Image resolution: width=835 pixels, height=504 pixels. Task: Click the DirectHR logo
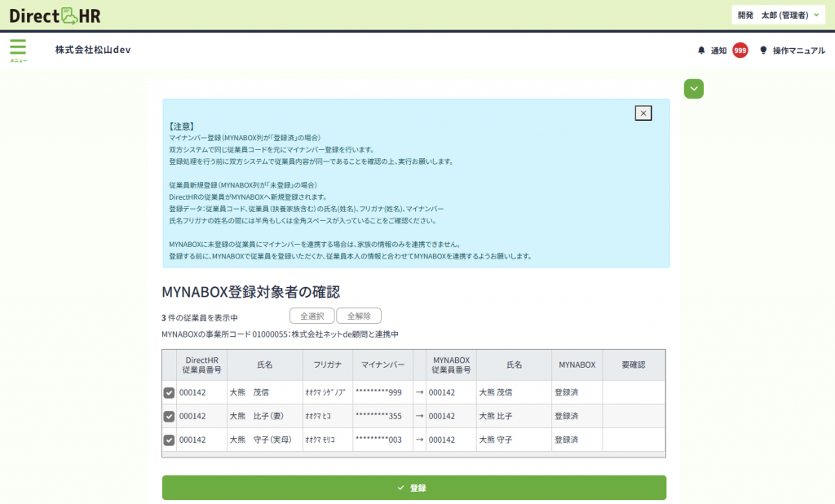click(x=55, y=15)
